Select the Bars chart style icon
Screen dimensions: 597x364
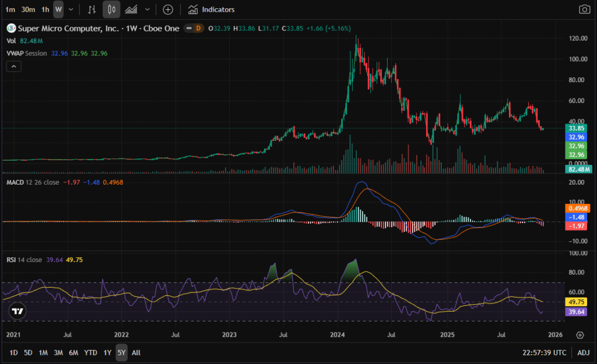click(x=92, y=9)
